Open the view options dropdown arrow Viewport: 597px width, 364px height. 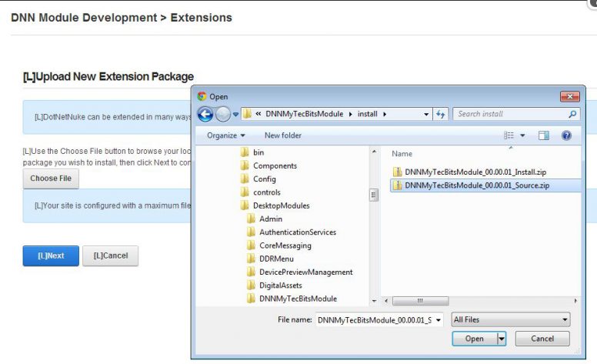(522, 135)
